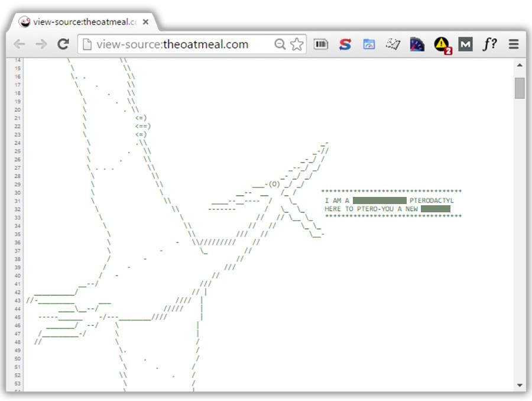Click line number 31 in gutter
Viewport: 532px width, 401px height.
18,201
